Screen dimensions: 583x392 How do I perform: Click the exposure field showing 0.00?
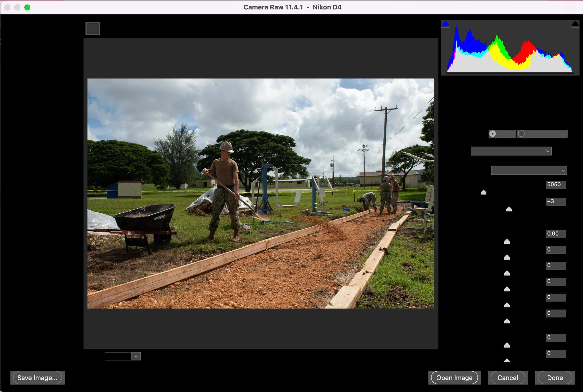556,234
